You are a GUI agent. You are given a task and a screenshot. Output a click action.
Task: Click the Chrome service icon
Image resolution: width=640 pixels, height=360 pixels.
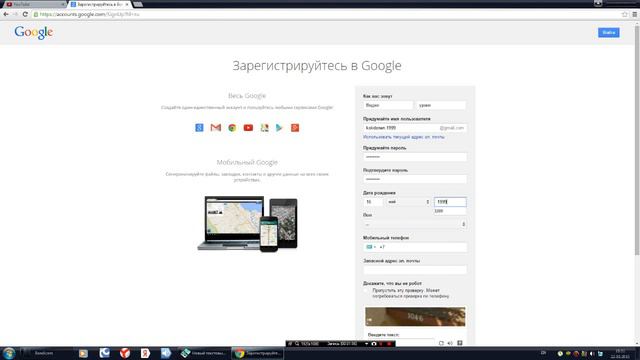232,128
